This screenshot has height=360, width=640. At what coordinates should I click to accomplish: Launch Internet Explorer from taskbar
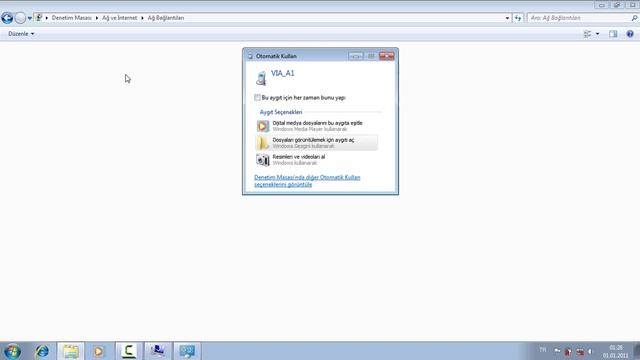tap(42, 351)
